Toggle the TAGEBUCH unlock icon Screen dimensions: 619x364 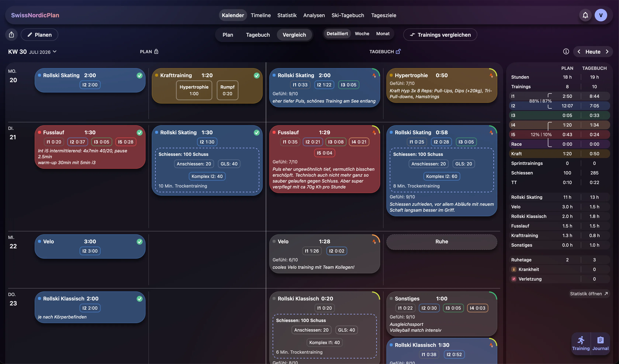click(x=398, y=52)
